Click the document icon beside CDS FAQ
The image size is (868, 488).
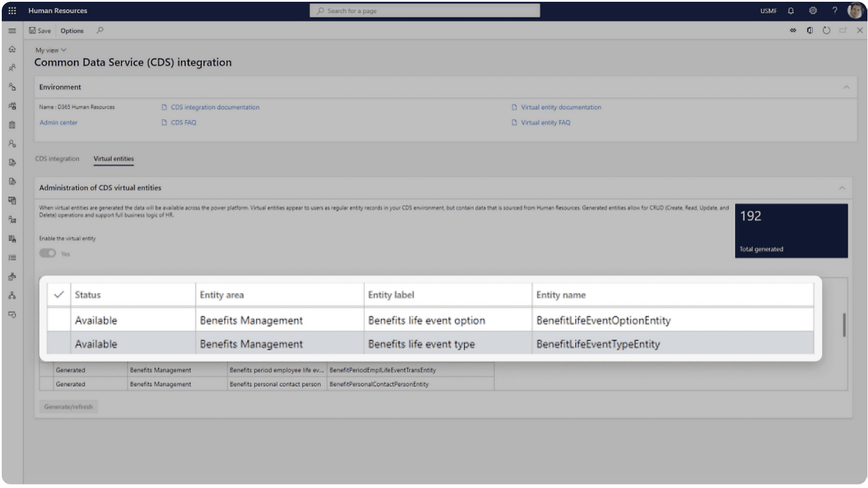(x=164, y=122)
